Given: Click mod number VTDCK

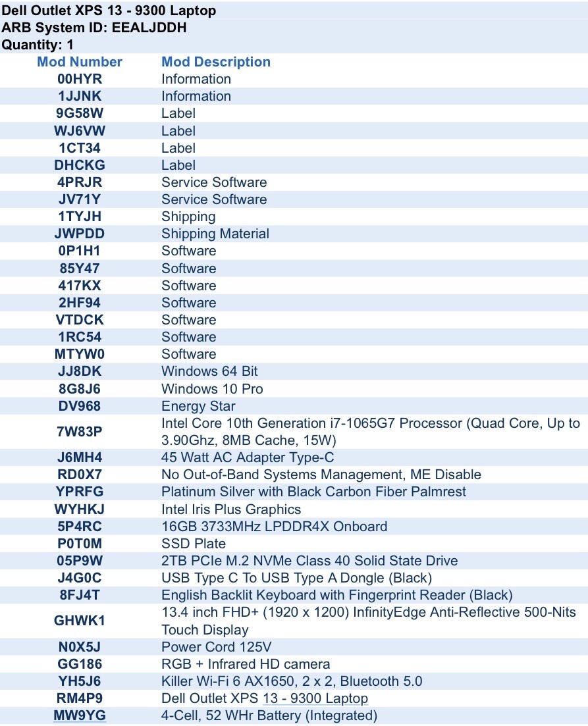Looking at the screenshot, I should tap(80, 319).
